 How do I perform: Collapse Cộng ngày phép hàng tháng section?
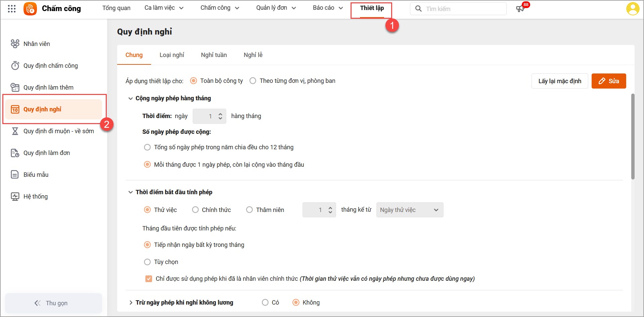[131, 98]
